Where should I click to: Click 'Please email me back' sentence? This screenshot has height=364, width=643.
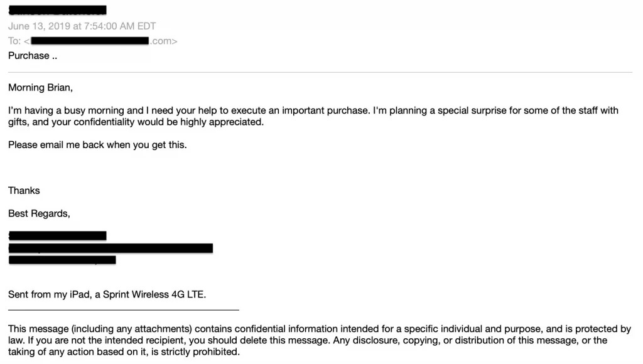pos(97,145)
